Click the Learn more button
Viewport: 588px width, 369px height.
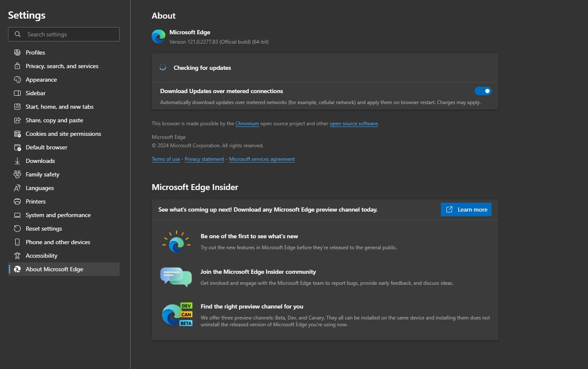tap(466, 209)
